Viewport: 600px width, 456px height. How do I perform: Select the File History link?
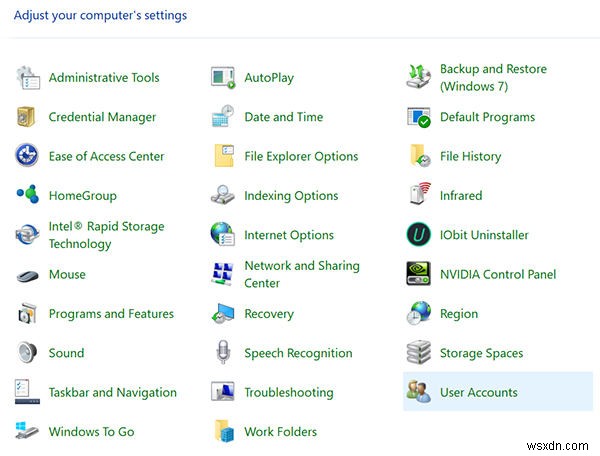[471, 156]
